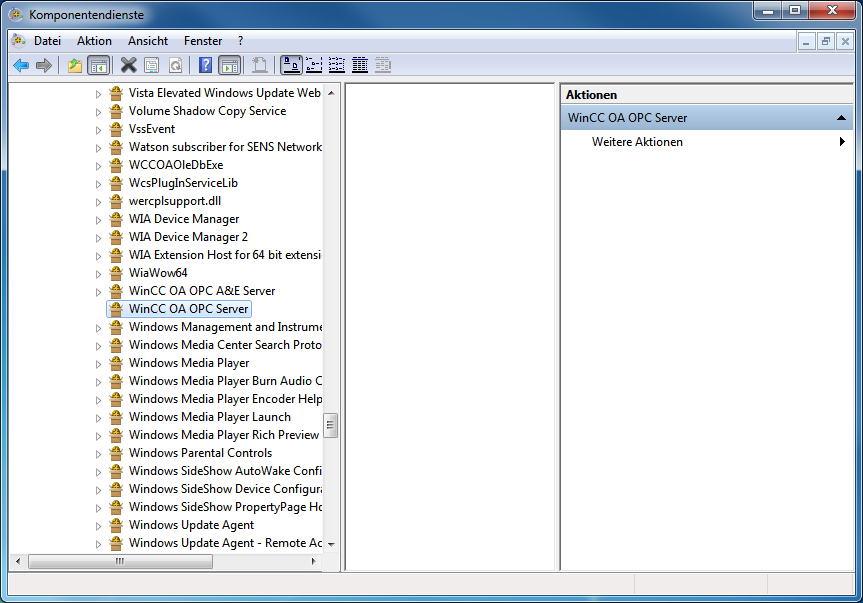Open Help with blue question mark icon
863x603 pixels.
(x=205, y=65)
